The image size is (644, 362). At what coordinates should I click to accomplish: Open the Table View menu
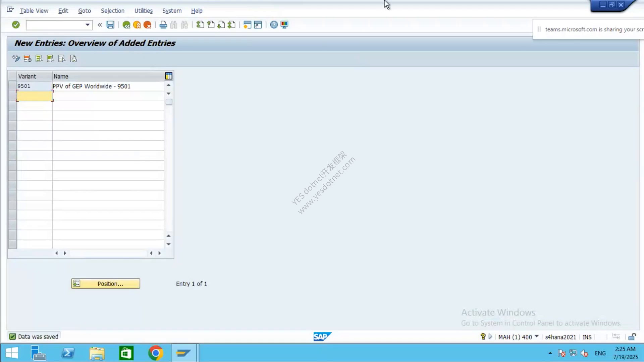coord(34,11)
